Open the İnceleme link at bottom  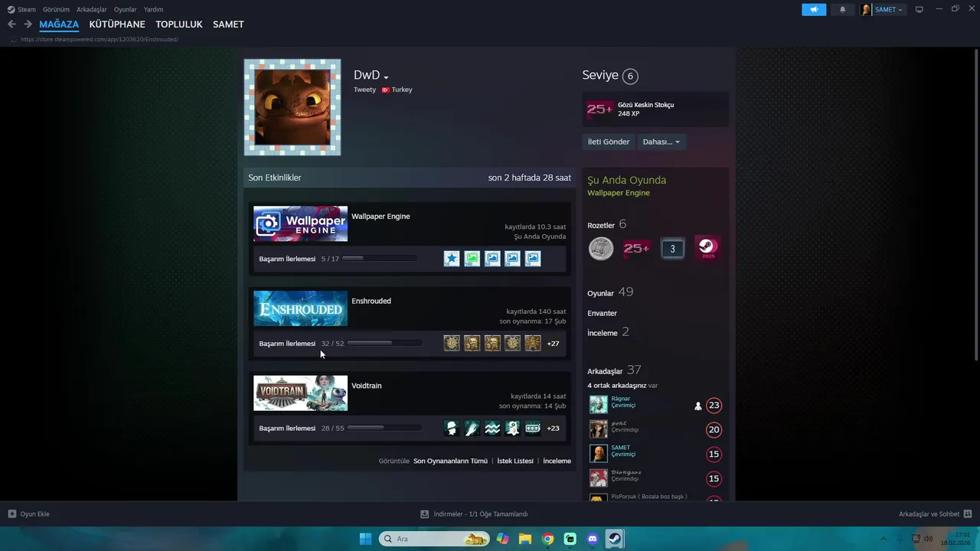tap(557, 461)
